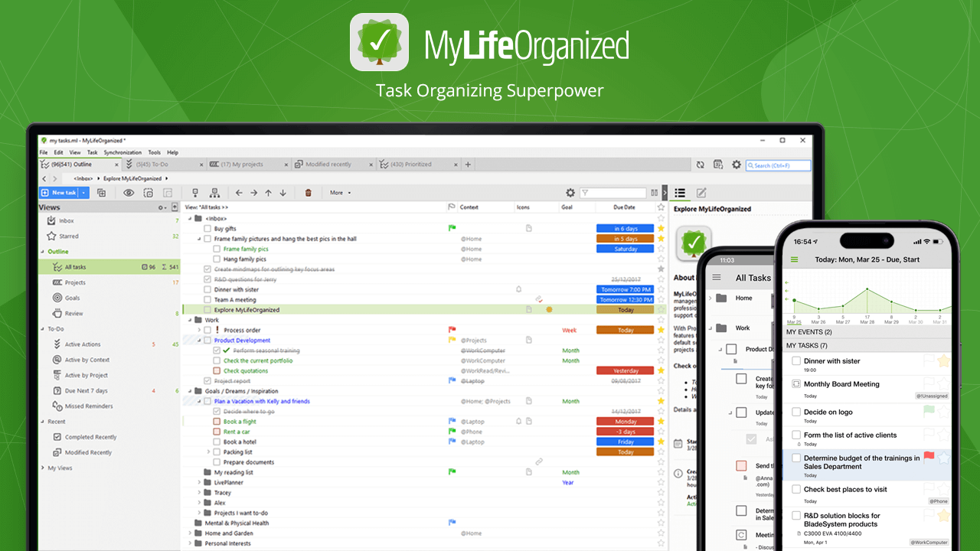Open Active Actions view
This screenshot has height=551, width=980.
click(x=110, y=344)
